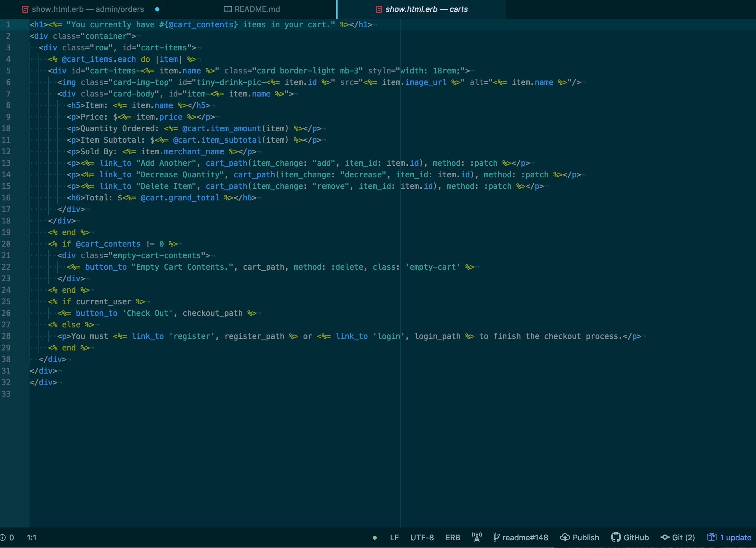Screen dimensions: 756x548
Task: Click the diagnostics info icon showing 0
Action: click(x=3, y=537)
